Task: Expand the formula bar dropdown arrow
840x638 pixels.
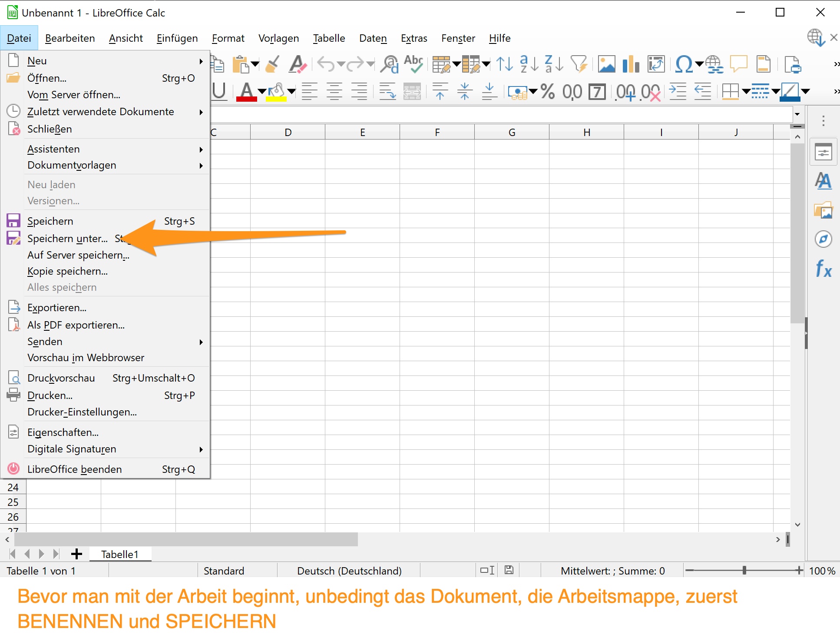Action: tap(797, 114)
